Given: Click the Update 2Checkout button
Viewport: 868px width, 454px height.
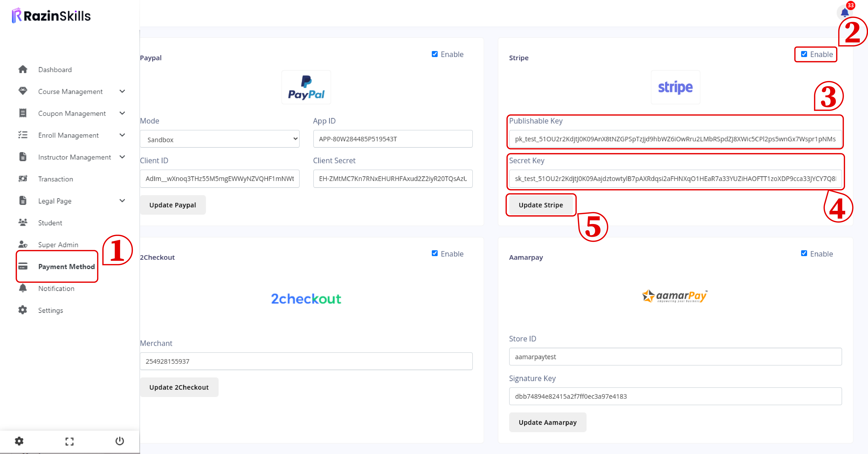Looking at the screenshot, I should [179, 387].
